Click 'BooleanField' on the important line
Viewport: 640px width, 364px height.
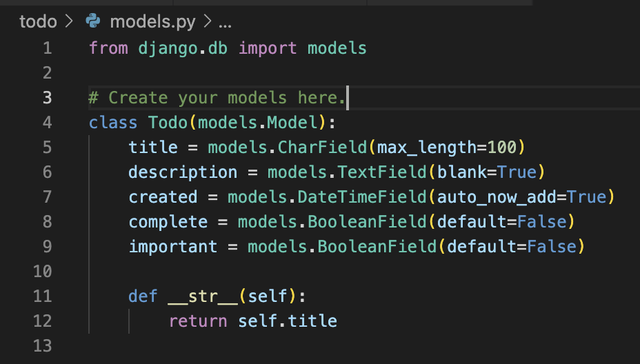coord(377,247)
